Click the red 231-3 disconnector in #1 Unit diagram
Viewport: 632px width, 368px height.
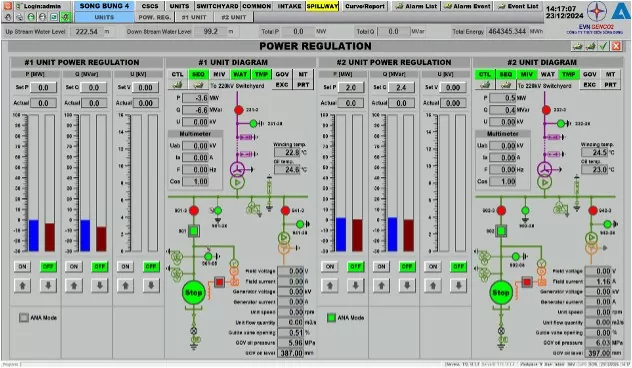239,110
